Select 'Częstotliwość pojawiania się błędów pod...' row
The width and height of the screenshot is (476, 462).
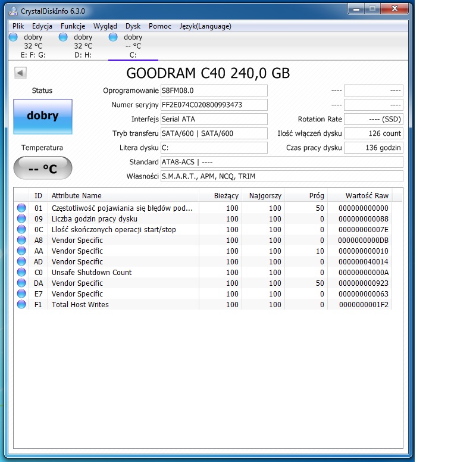203,208
